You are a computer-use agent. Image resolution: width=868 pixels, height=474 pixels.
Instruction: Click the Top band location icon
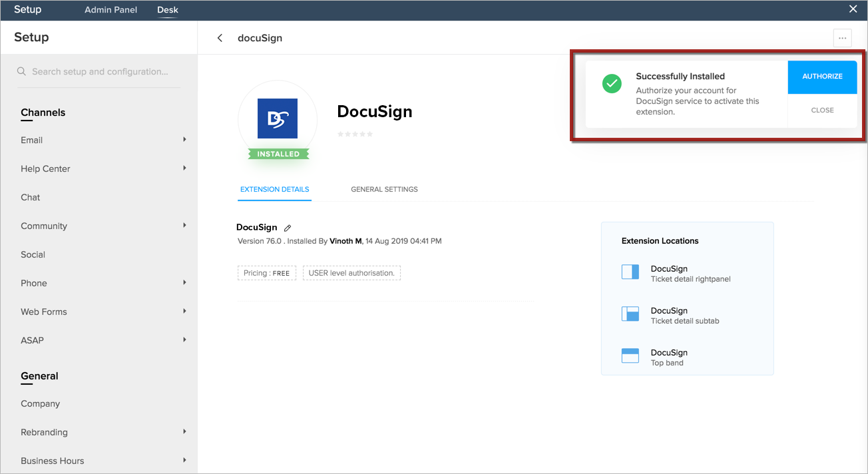pyautogui.click(x=630, y=355)
